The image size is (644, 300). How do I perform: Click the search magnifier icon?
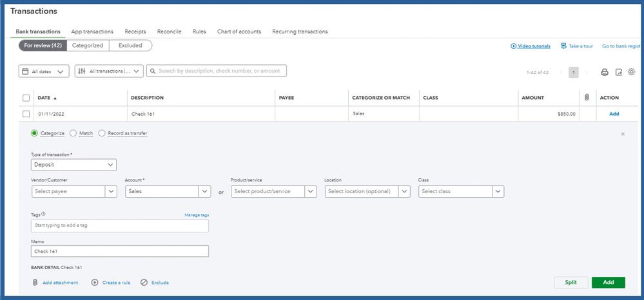153,71
